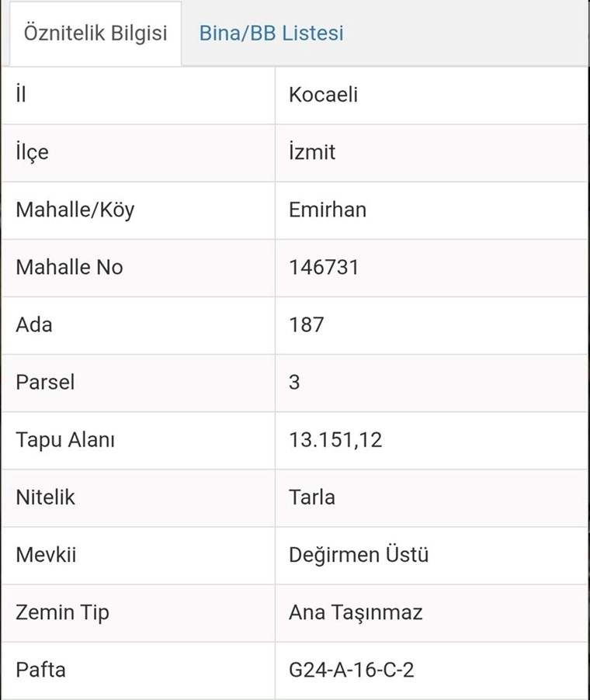Click the Parsel value 3
The width and height of the screenshot is (590, 700).
click(294, 383)
